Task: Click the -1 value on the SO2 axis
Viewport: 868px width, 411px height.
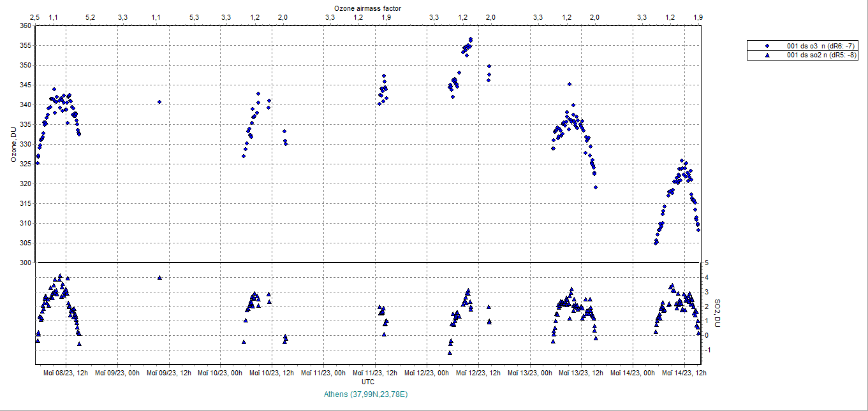Action: coord(706,350)
